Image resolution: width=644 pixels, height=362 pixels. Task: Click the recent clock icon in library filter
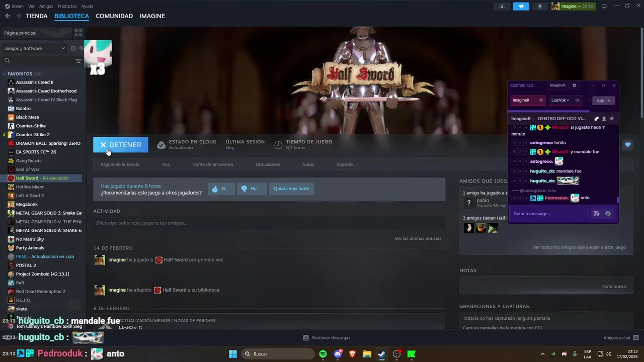[73, 48]
